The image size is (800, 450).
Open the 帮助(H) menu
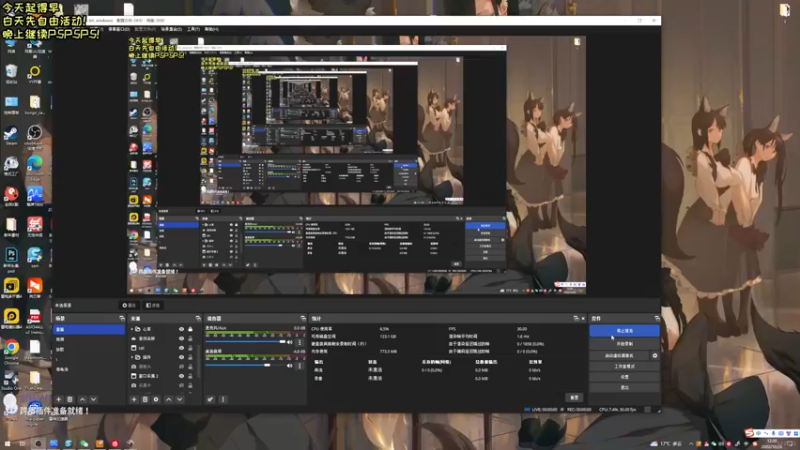211,30
